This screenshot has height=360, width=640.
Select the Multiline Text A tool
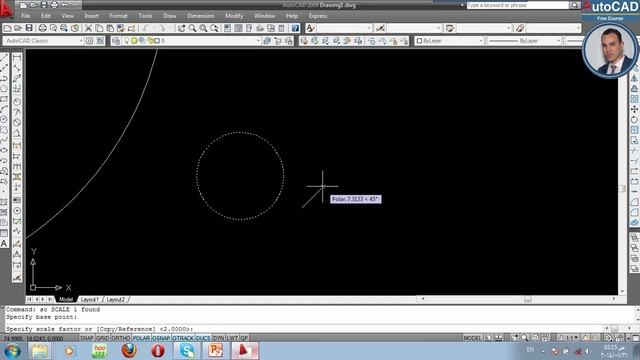4,244
